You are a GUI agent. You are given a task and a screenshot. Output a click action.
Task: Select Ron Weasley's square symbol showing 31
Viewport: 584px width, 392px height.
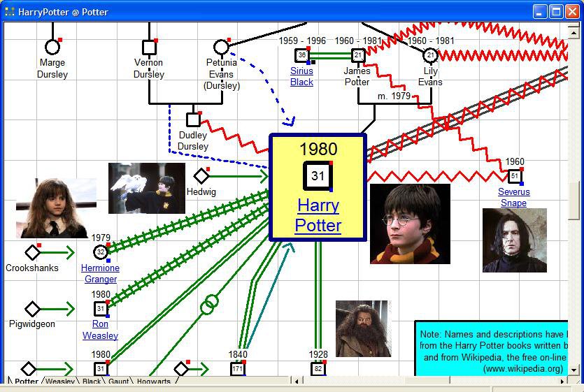[x=101, y=309]
